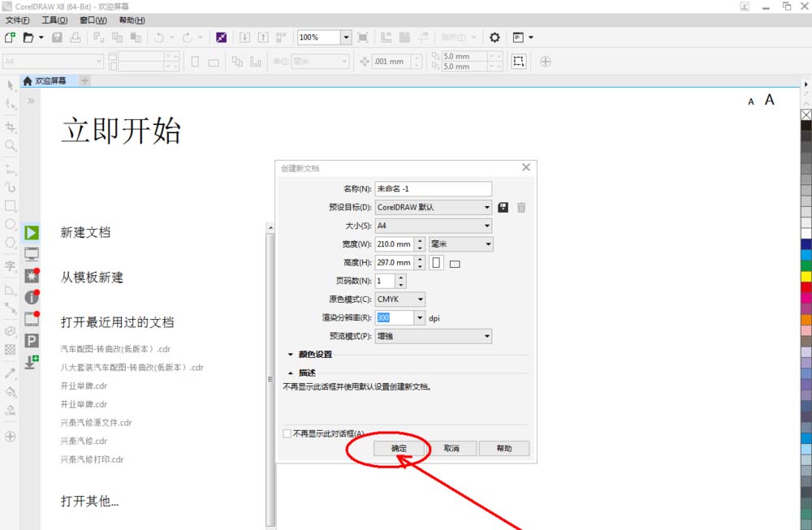Click the Help button in the dialog
This screenshot has height=530, width=812.
(504, 448)
